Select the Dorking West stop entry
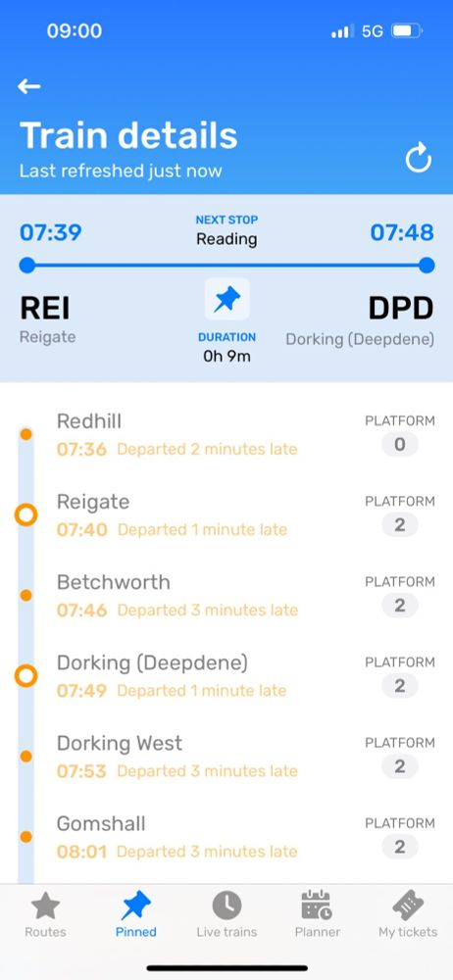 226,757
